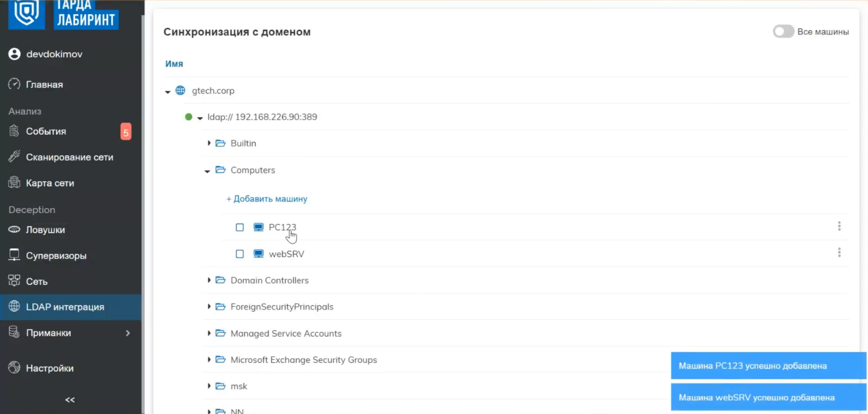Expand the Domain Controllers folder
The image size is (868, 414).
point(209,280)
